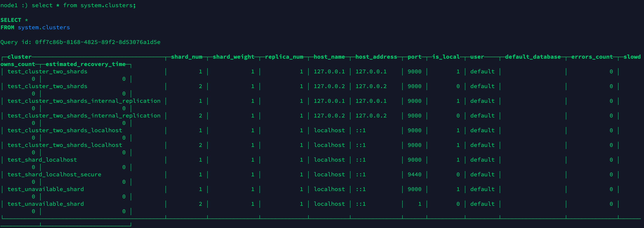This screenshot has height=228, width=644.
Task: Click the is_local column header
Action: [x=446, y=57]
